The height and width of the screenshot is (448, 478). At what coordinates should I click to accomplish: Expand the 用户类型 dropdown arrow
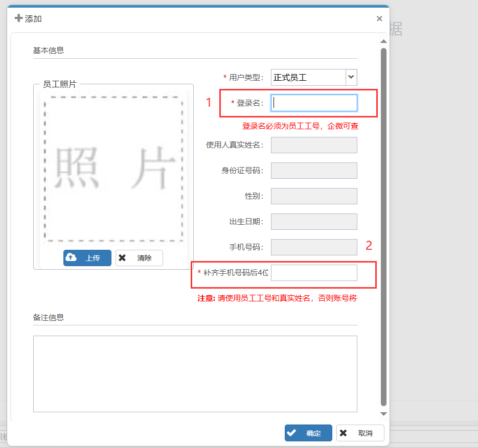coord(351,77)
